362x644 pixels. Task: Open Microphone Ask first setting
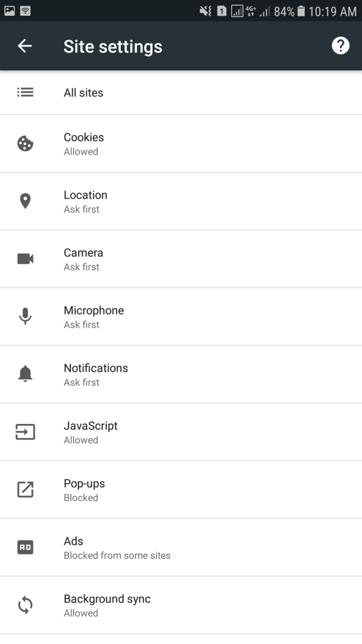(x=181, y=317)
